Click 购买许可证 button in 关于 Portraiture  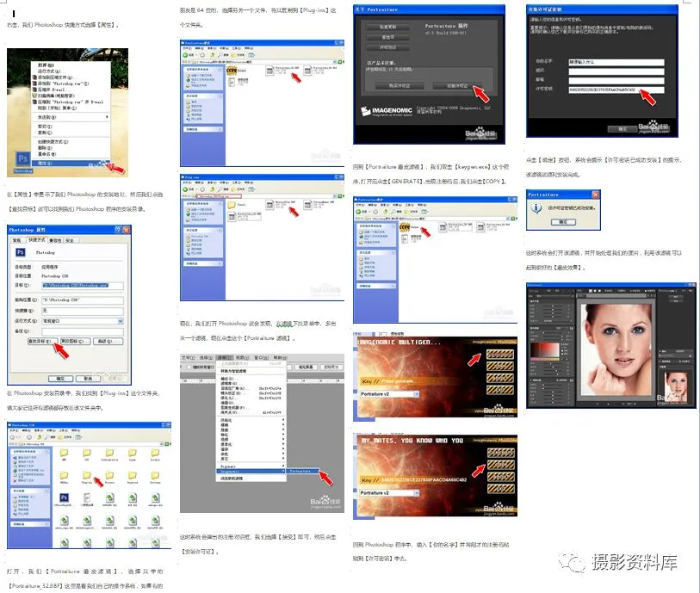[400, 86]
